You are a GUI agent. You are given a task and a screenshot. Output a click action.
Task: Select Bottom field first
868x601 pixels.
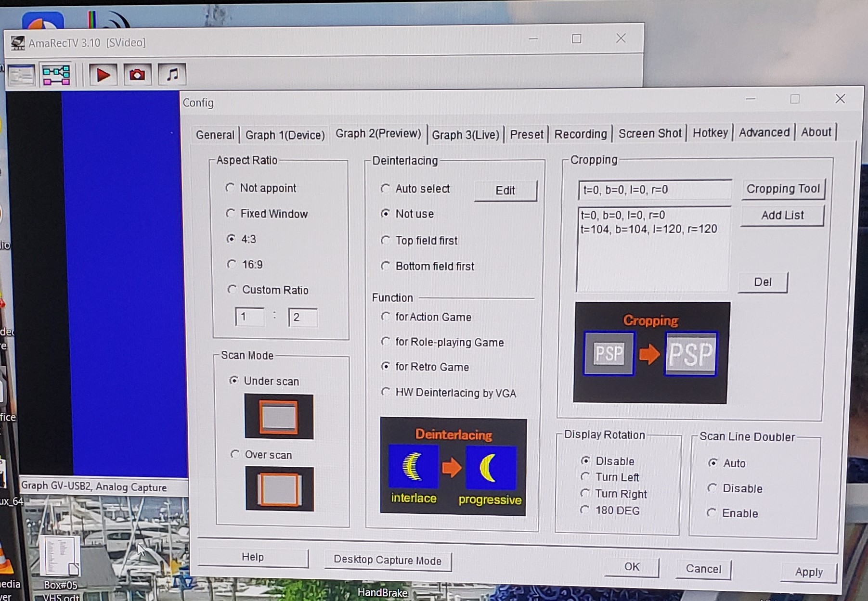428,266
